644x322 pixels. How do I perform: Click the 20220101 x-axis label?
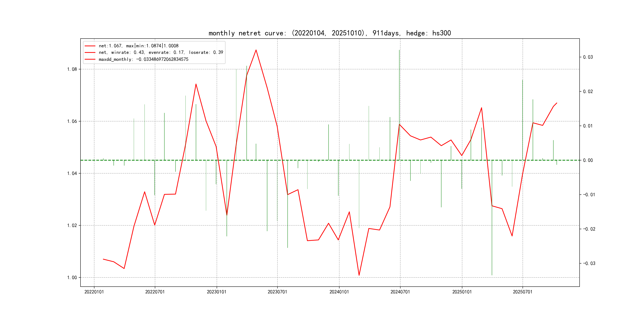click(x=94, y=292)
